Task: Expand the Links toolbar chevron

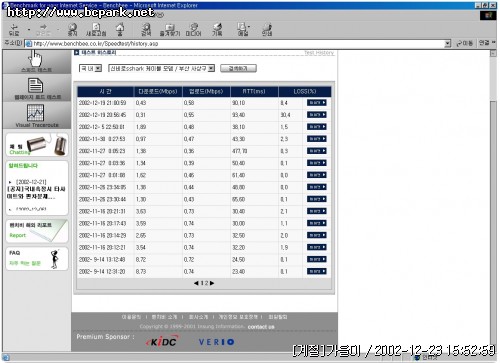Action: coord(494,43)
